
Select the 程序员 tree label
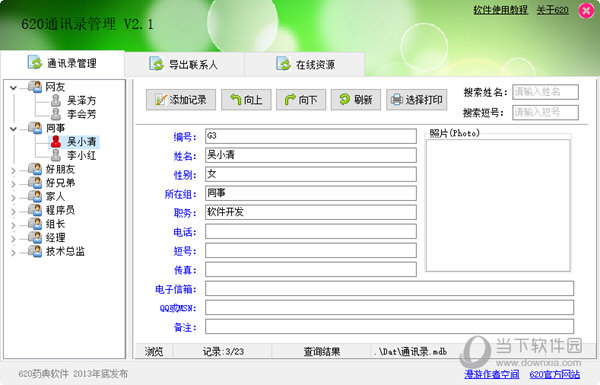coord(60,210)
